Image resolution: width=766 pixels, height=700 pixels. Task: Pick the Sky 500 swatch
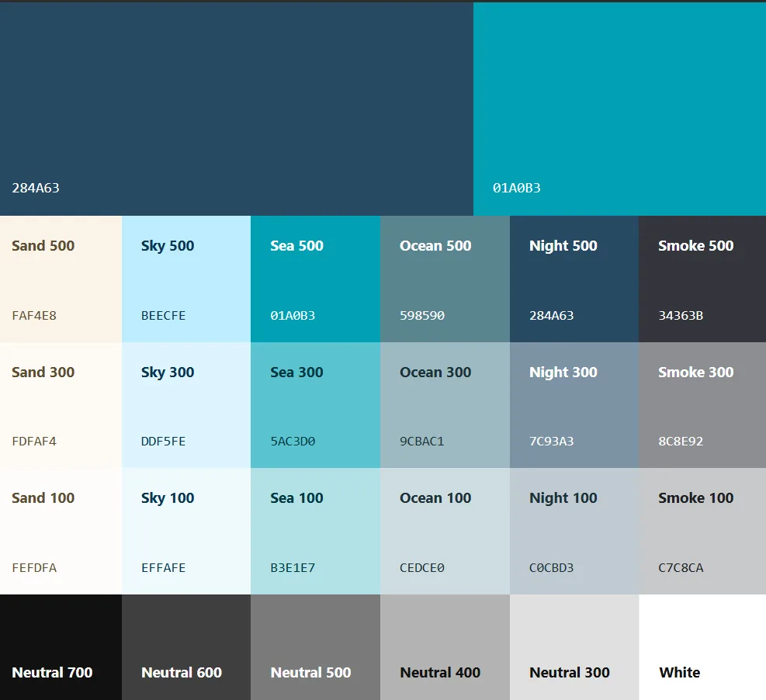[x=186, y=279]
